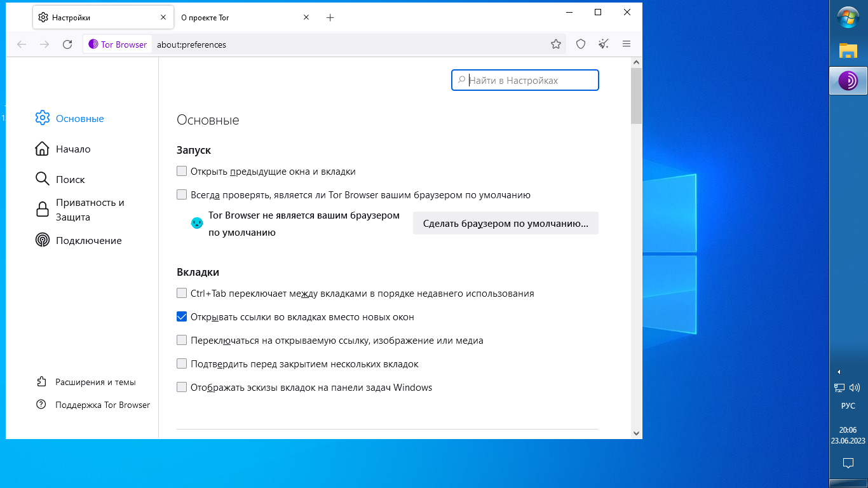Click the Сделать браузером по умолчанию button

[x=506, y=223]
